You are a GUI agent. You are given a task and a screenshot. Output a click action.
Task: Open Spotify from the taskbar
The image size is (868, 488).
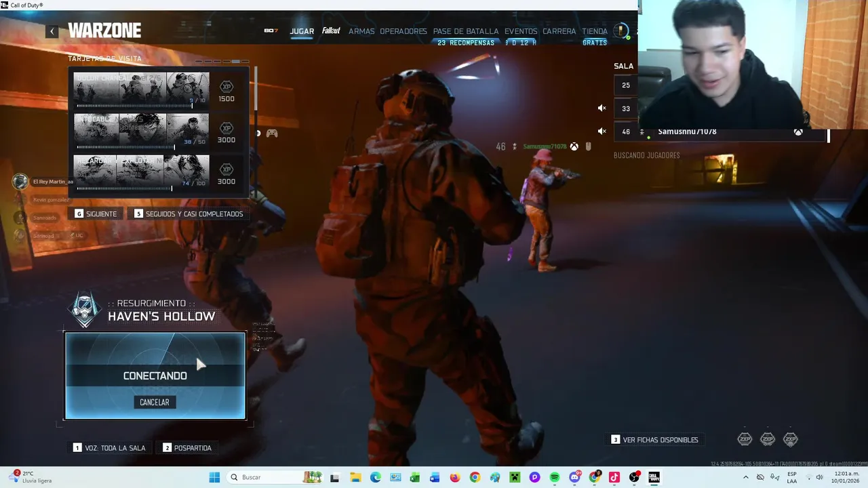[554, 477]
